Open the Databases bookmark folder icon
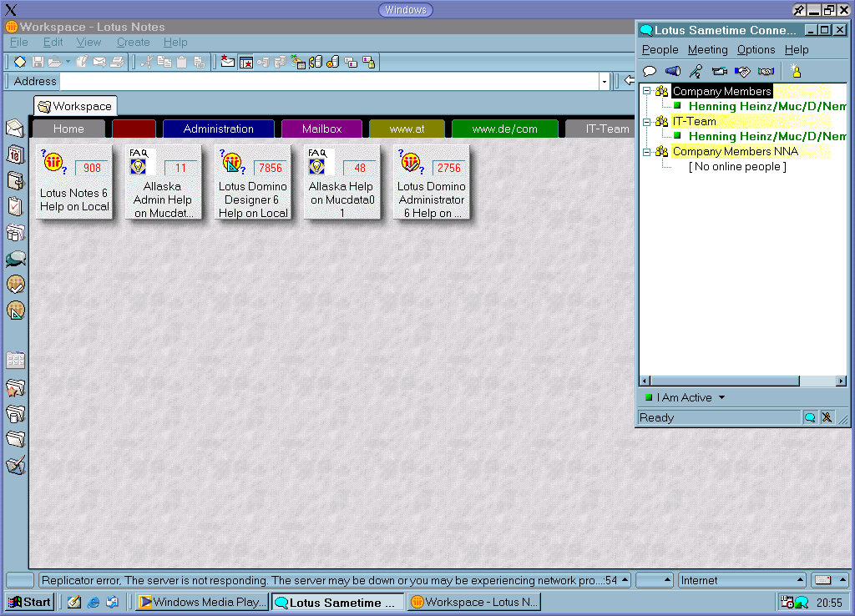Screen dimensions: 855x616 pos(15,414)
